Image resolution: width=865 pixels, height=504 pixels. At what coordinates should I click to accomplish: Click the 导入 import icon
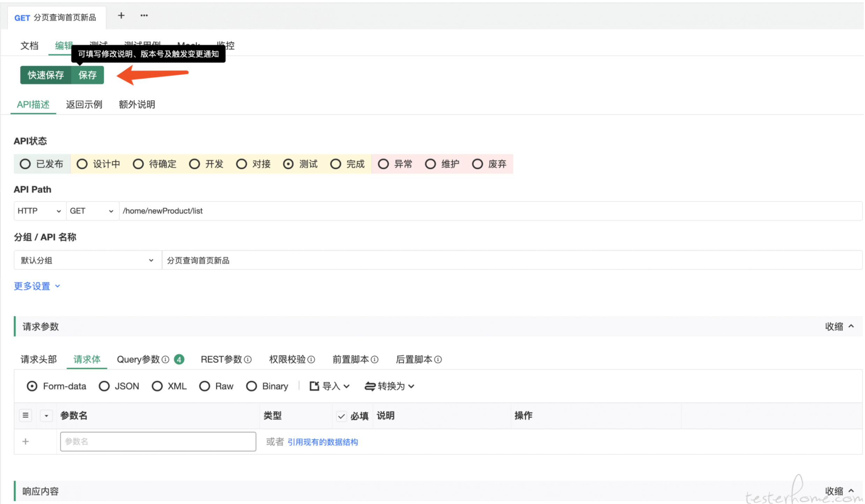click(314, 386)
